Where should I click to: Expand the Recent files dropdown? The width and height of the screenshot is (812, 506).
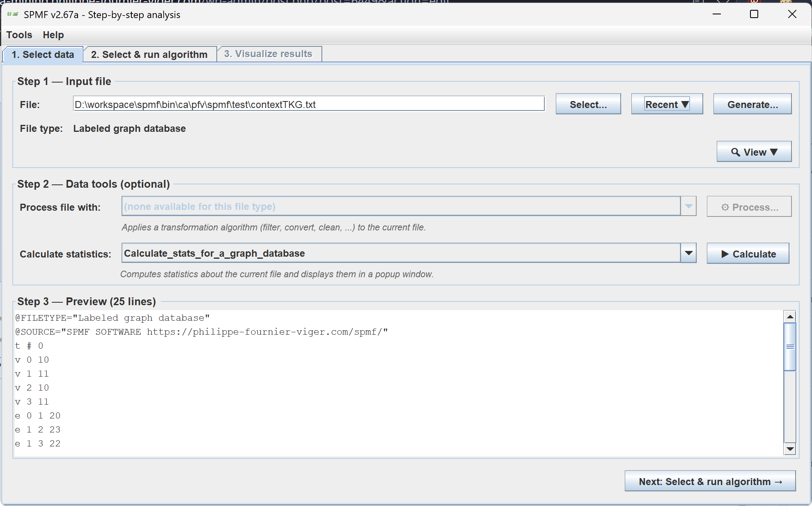coord(667,104)
